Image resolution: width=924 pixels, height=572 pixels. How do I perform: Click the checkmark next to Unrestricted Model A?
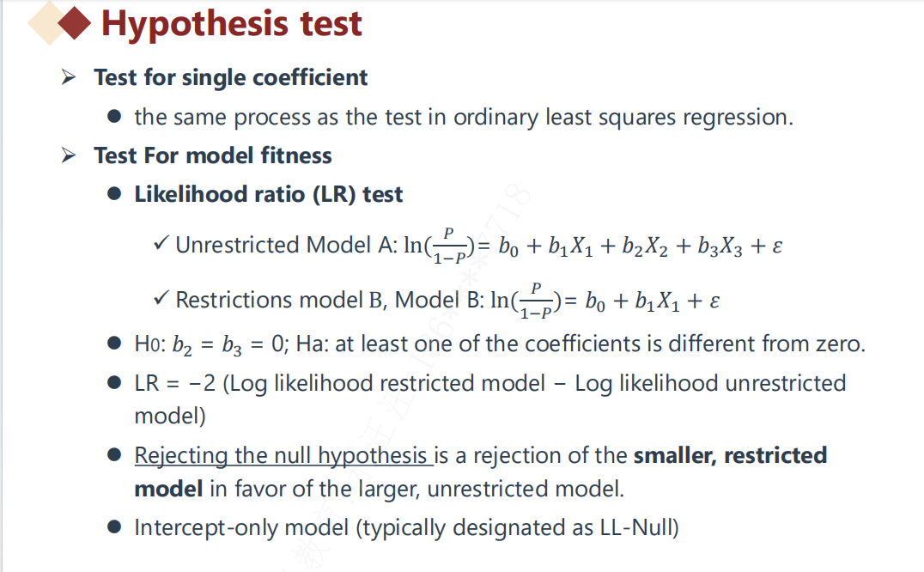pos(160,244)
